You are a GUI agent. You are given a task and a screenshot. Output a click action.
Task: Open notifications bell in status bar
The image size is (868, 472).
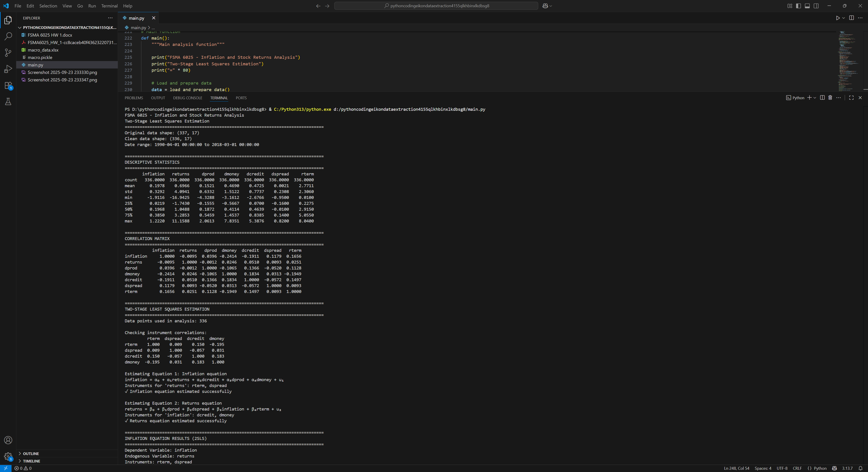pyautogui.click(x=860, y=468)
